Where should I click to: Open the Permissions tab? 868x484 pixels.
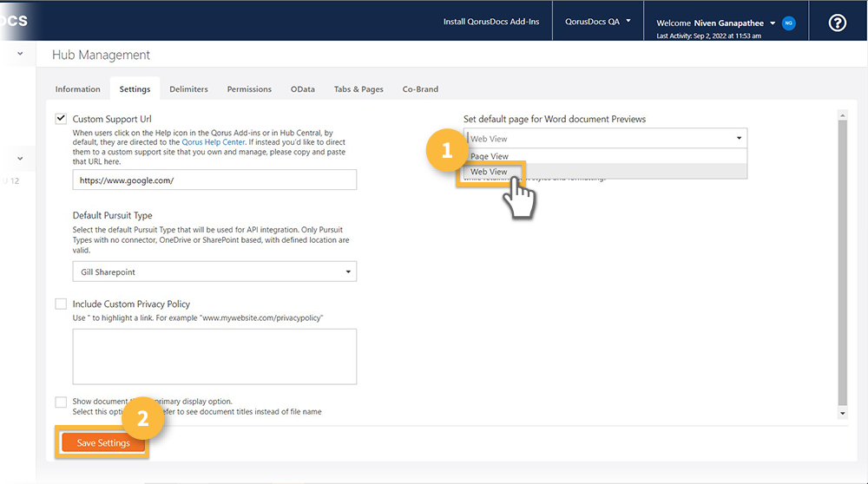point(249,89)
